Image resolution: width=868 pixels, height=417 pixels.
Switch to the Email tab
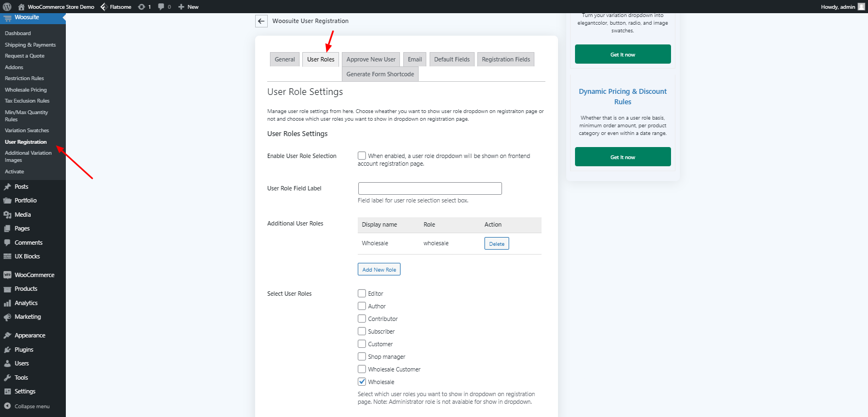[x=415, y=59]
